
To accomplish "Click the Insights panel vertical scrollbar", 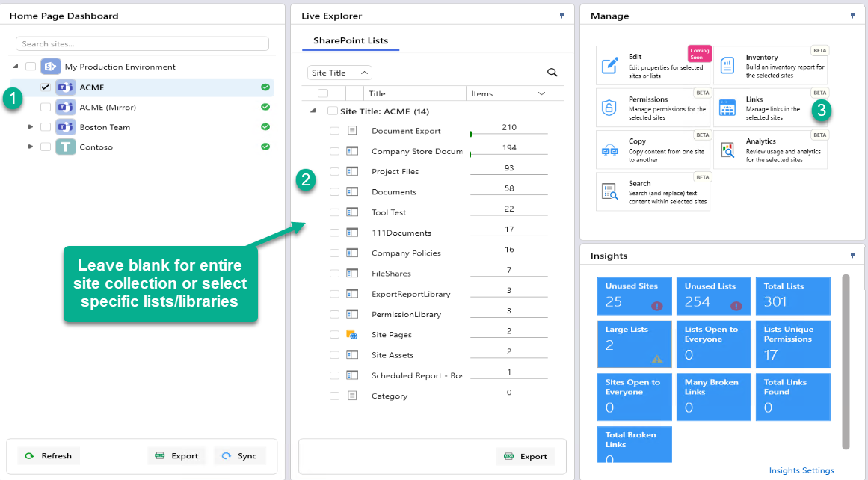I will coord(846,362).
